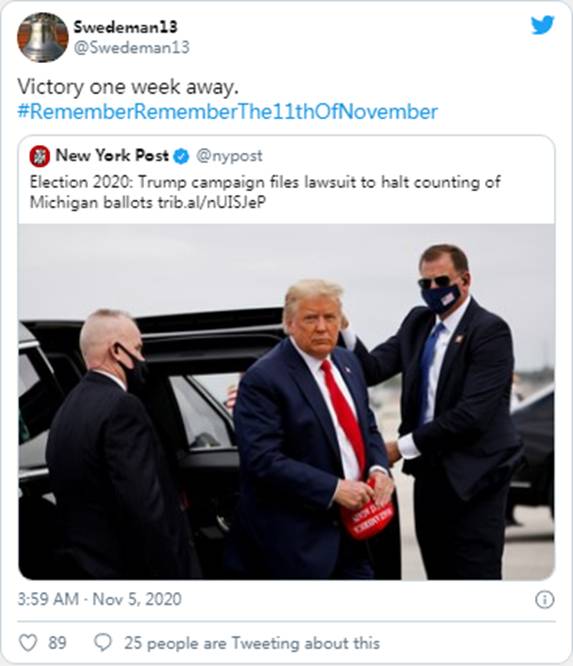
Task: Click the quoted tweet headline text
Action: (265, 192)
